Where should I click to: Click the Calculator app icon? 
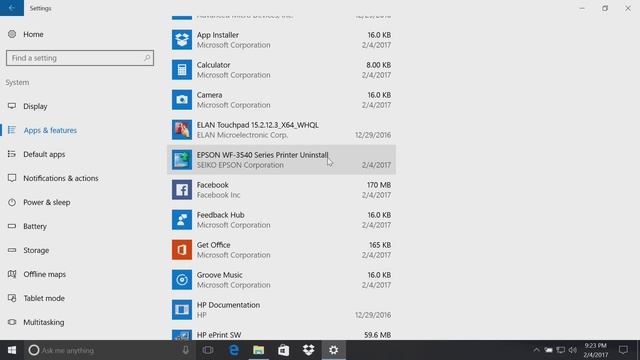click(x=182, y=70)
